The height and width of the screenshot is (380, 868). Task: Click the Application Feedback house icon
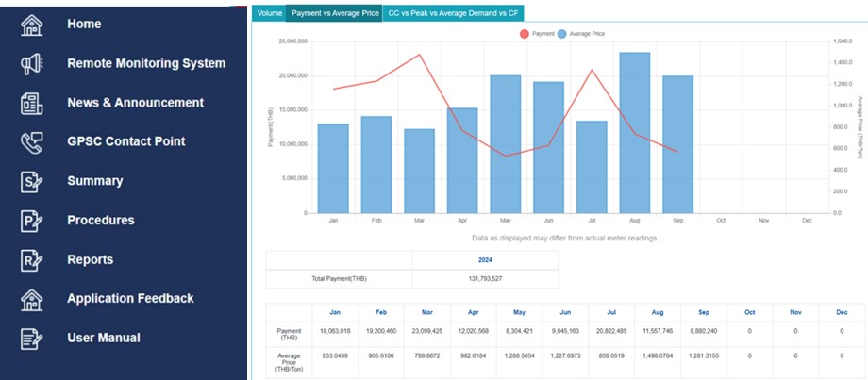32,299
